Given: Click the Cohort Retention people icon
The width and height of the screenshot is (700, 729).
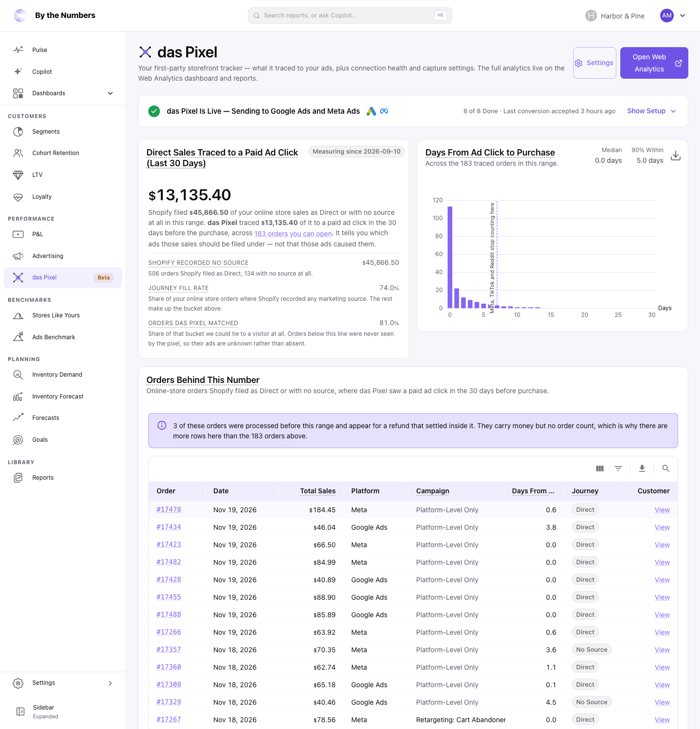Looking at the screenshot, I should [18, 153].
